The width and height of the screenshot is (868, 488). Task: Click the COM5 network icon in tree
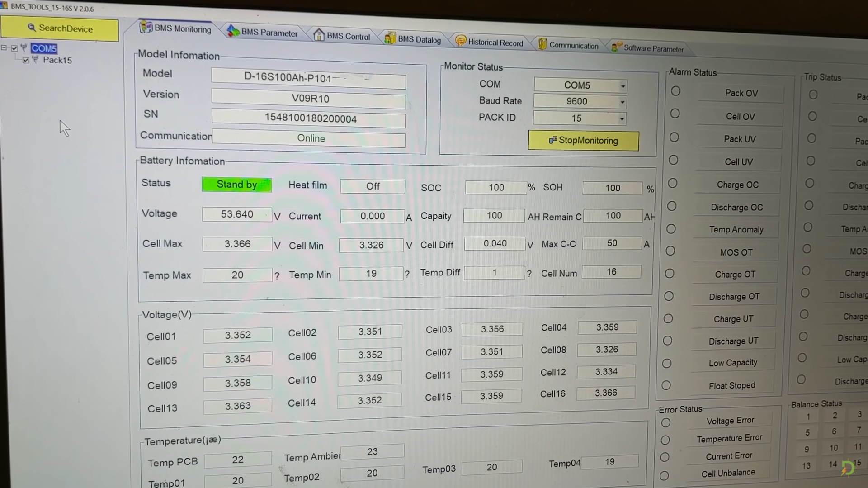click(x=24, y=48)
